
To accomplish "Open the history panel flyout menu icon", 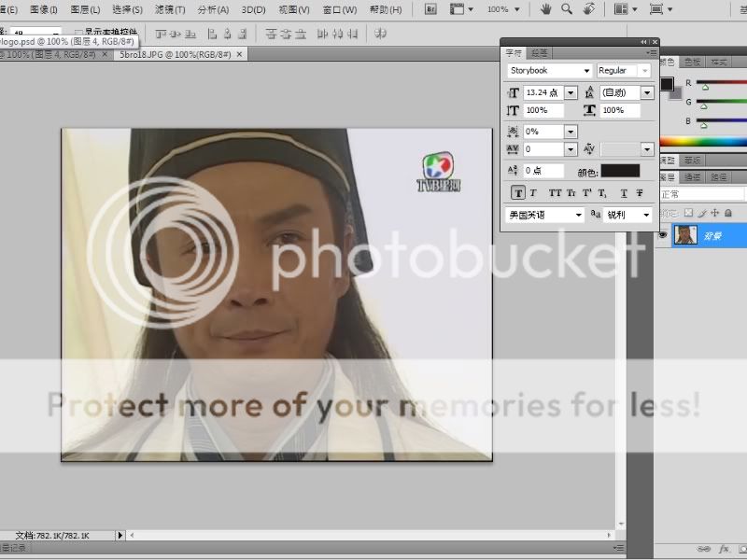I will point(618,548).
